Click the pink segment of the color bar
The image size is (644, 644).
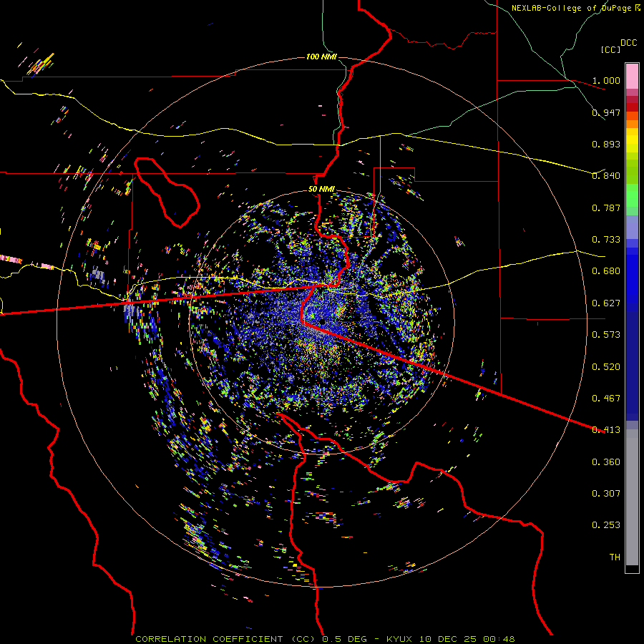click(632, 77)
